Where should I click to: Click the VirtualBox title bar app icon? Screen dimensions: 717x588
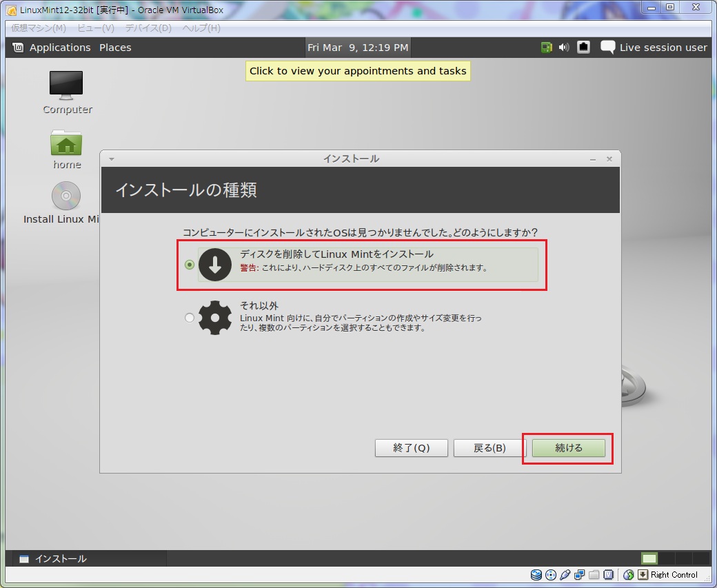[12, 10]
